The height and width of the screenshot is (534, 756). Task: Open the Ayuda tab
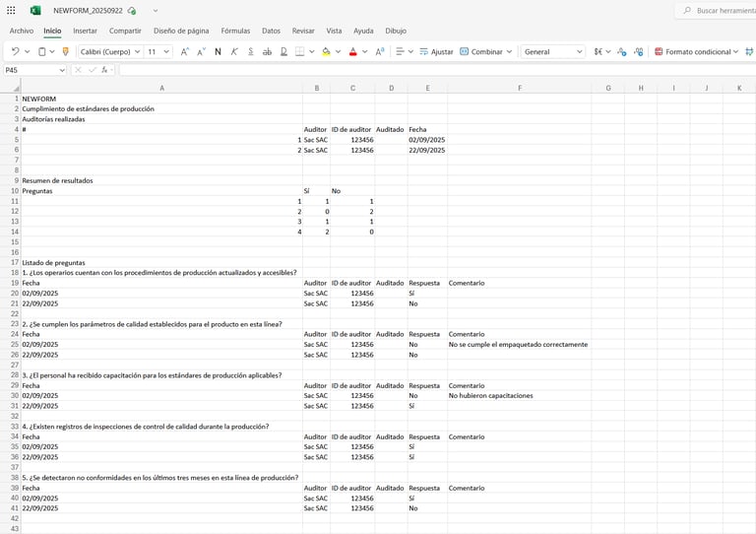tap(363, 31)
